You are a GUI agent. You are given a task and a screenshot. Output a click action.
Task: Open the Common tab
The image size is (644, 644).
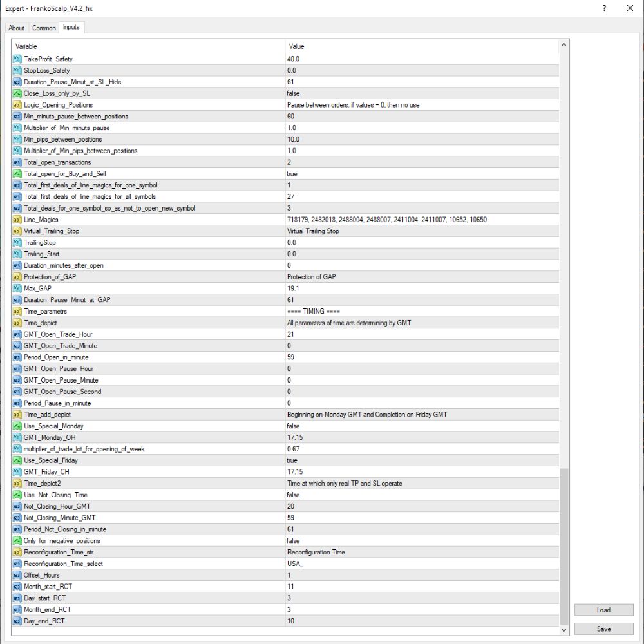pyautogui.click(x=44, y=28)
